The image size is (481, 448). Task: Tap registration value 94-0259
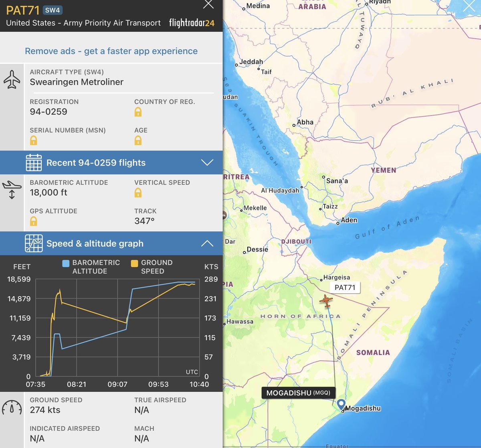(49, 112)
